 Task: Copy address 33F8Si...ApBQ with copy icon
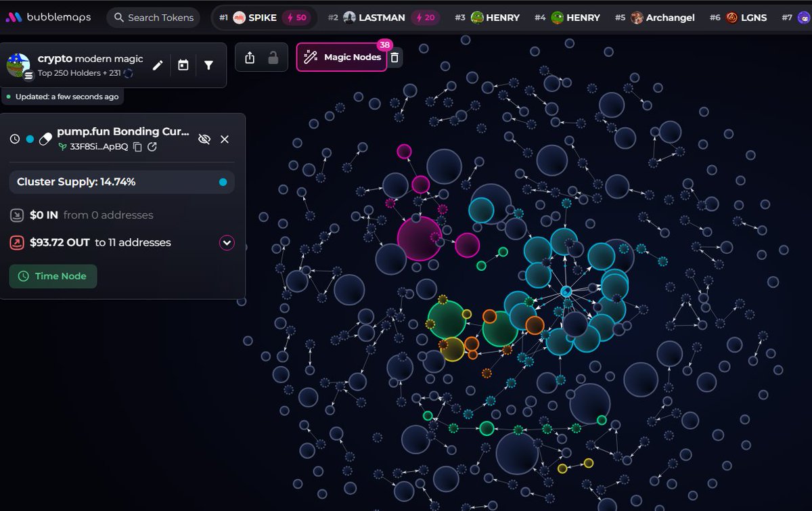pos(137,147)
